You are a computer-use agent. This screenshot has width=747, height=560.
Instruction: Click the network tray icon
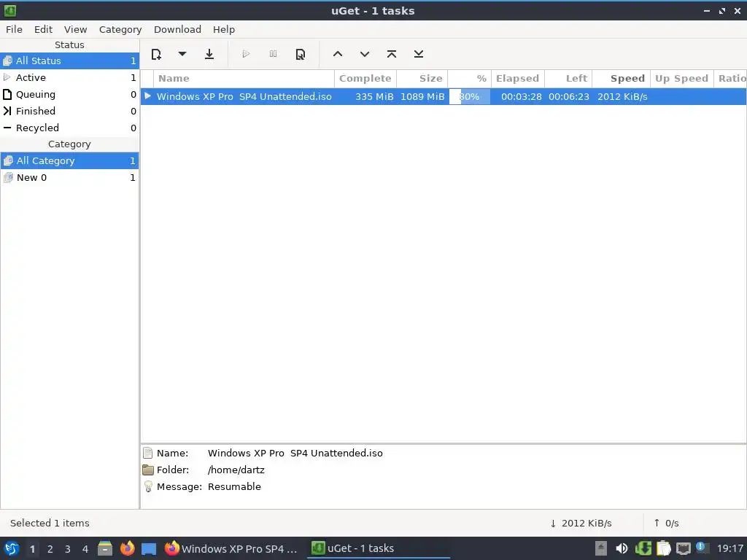(683, 548)
